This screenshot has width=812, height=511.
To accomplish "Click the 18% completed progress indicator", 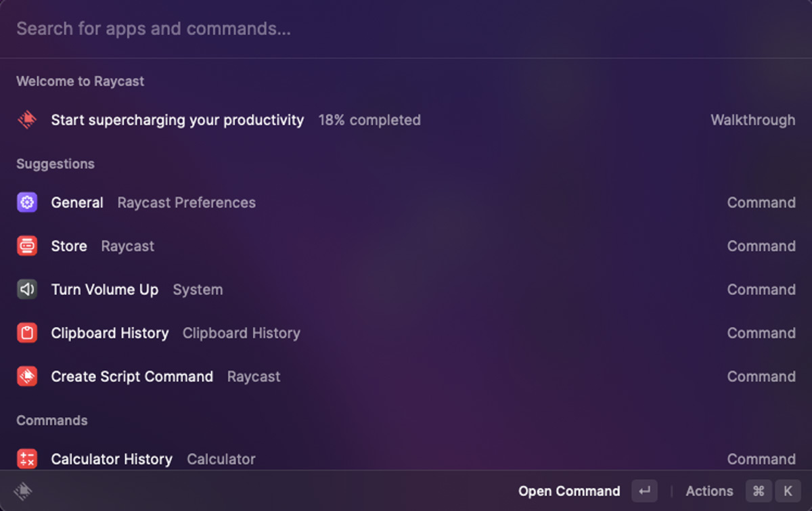I will [x=369, y=120].
